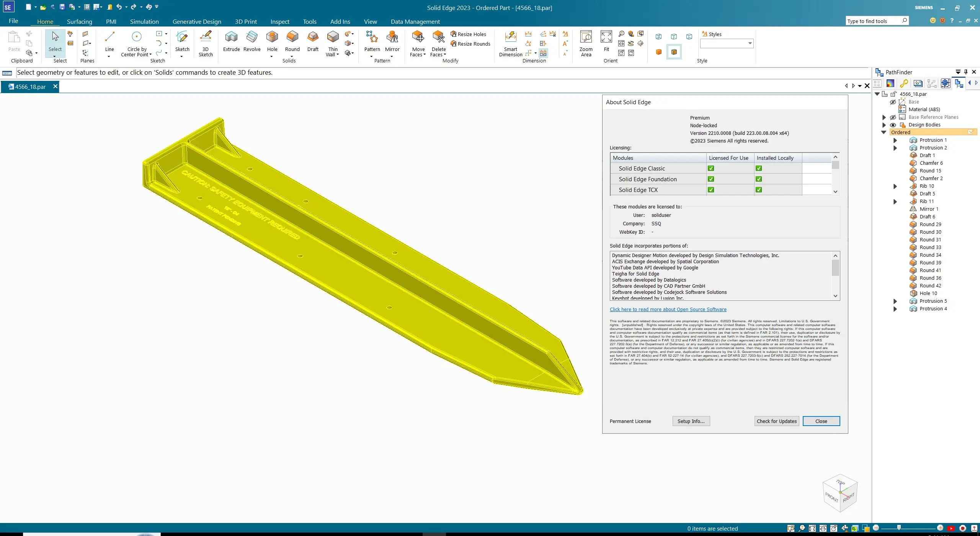Expand the Rib 10 feature node
Screen dimensions: 980x536
[895, 186]
